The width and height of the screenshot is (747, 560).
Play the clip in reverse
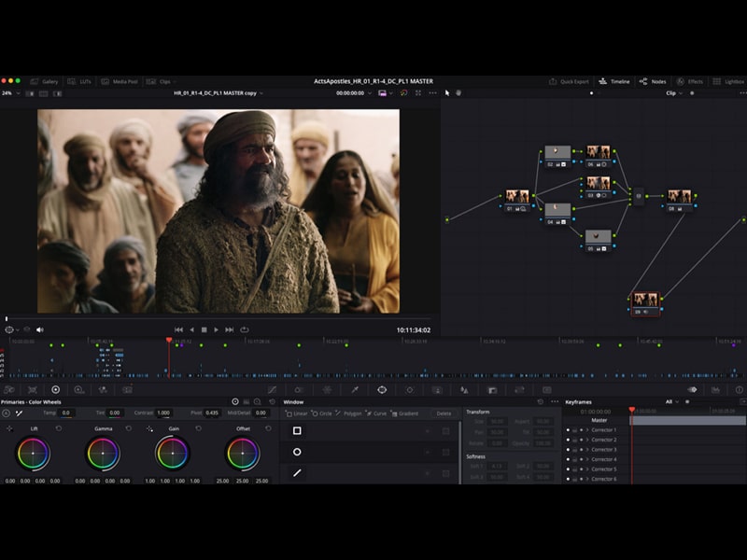coord(191,329)
